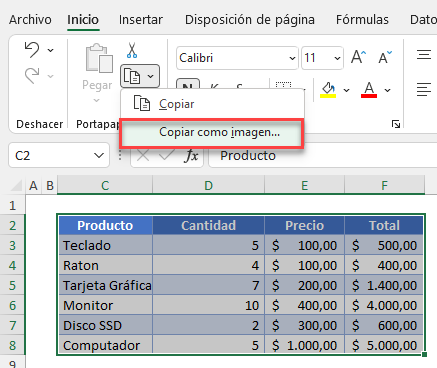Expand the Pegar options chevron
This screenshot has height=368, width=437.
(x=96, y=100)
